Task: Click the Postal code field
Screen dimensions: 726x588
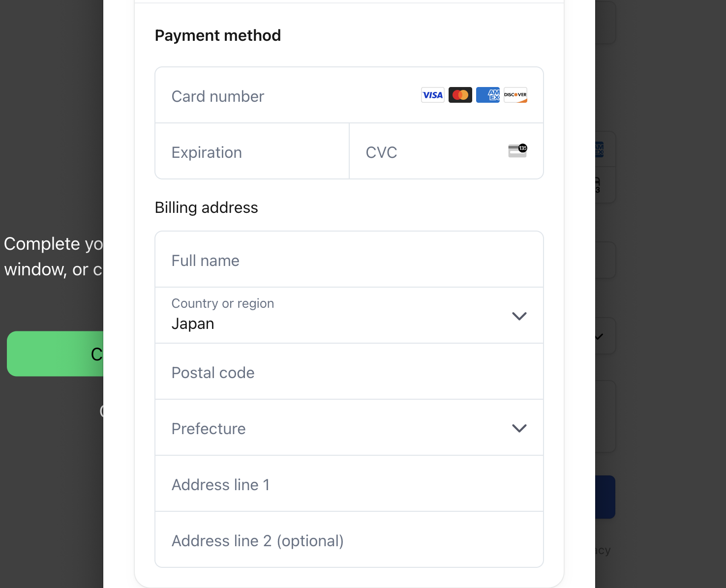Action: point(349,372)
